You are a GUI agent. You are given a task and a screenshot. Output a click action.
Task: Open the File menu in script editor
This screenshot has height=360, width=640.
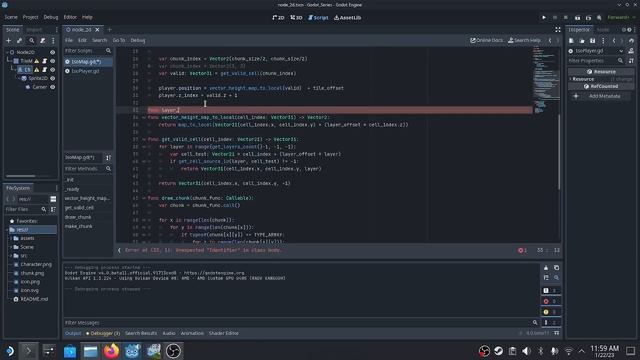tap(69, 40)
